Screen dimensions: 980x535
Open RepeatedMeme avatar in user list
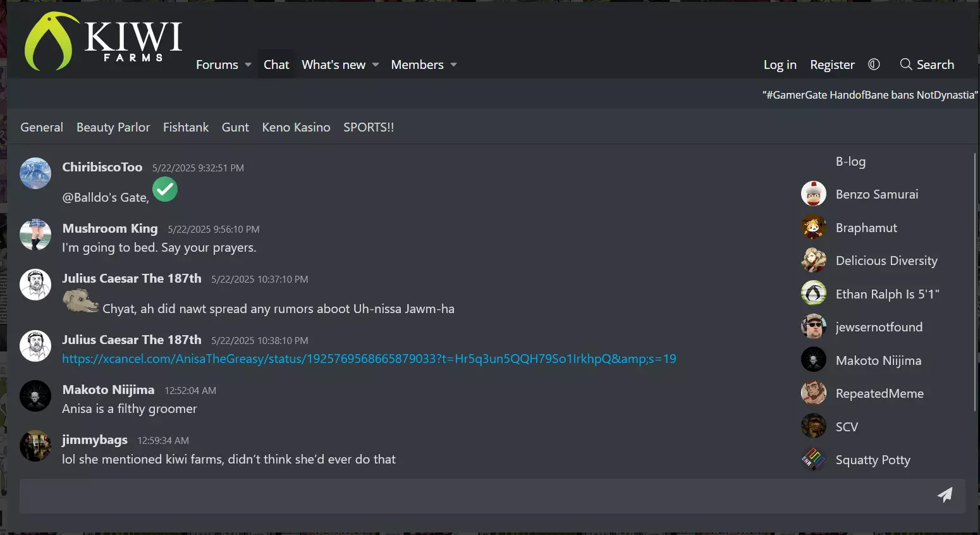pos(814,393)
